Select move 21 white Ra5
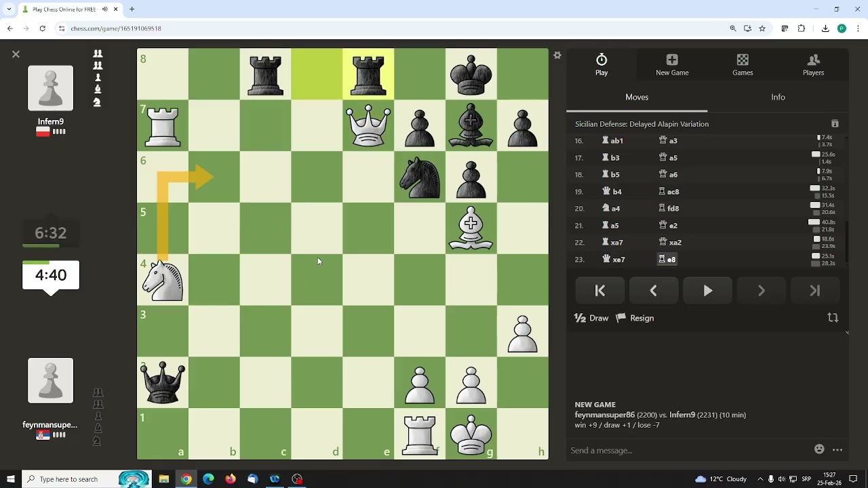 point(610,226)
